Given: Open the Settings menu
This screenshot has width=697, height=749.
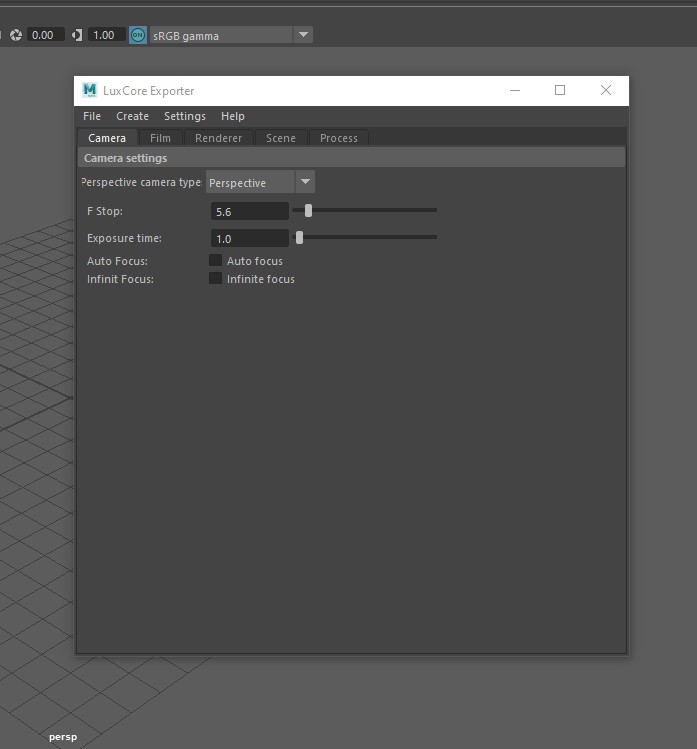Looking at the screenshot, I should point(185,116).
